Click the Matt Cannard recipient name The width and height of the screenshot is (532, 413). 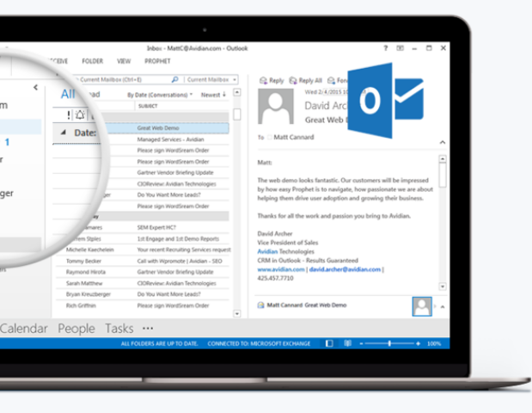pos(294,137)
